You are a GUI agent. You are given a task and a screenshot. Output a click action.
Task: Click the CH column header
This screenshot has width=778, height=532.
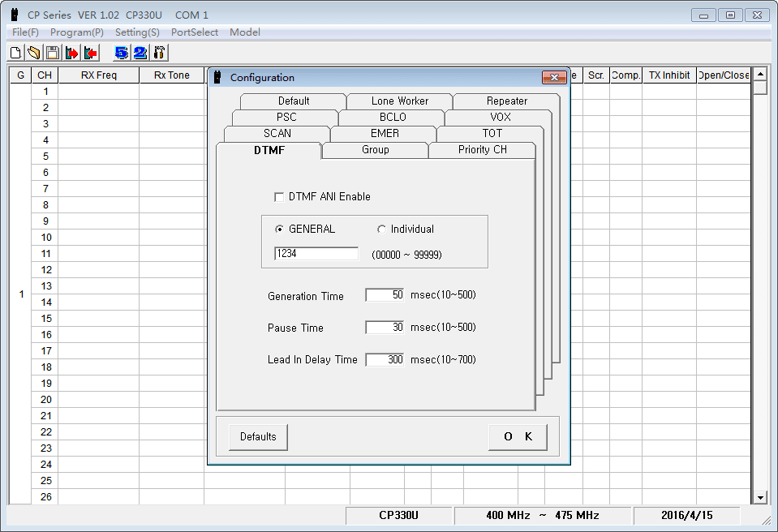tap(45, 75)
